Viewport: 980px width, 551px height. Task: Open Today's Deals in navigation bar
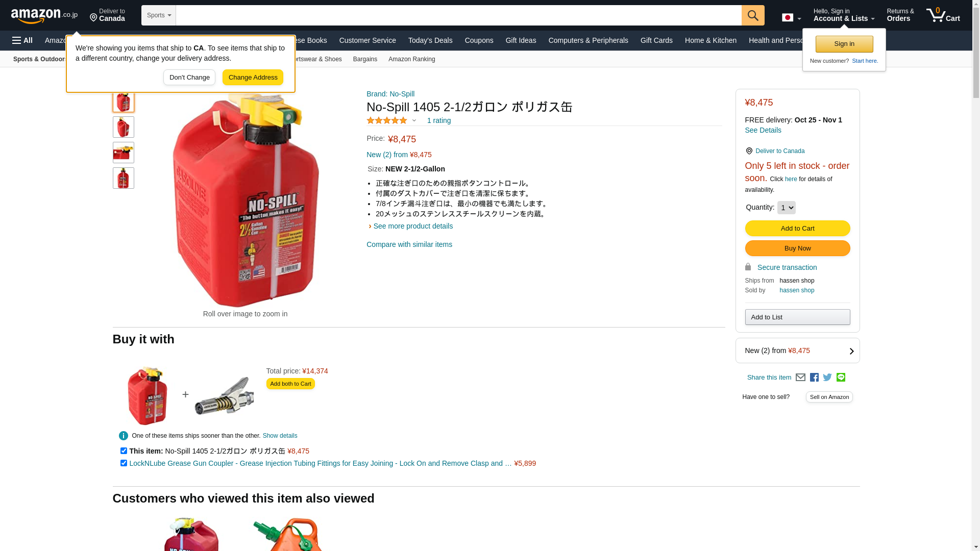coord(430,40)
